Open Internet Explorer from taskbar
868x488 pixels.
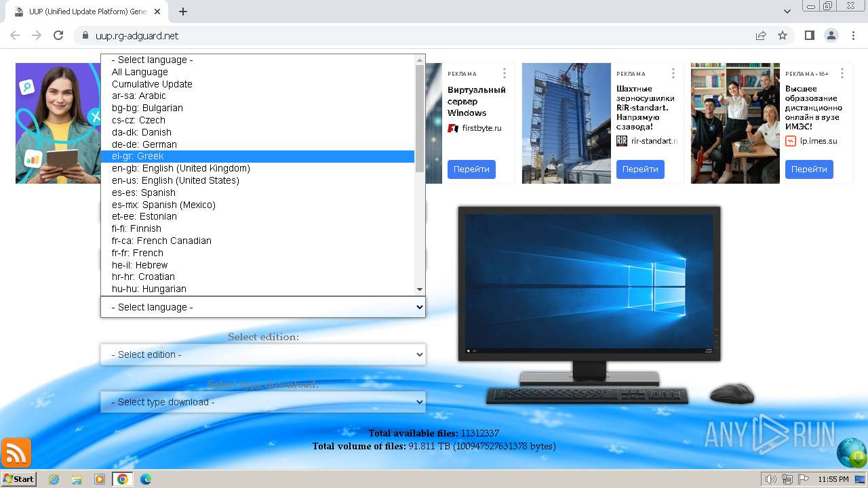coord(54,479)
